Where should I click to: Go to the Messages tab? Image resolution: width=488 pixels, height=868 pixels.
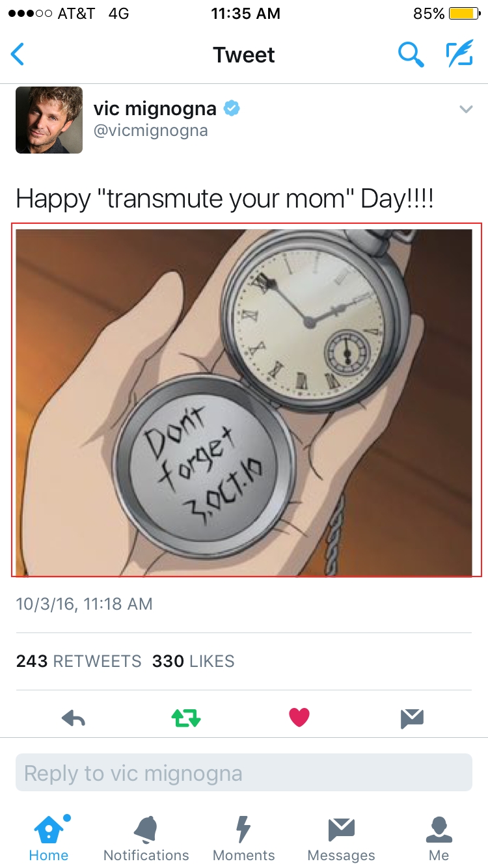pyautogui.click(x=342, y=838)
